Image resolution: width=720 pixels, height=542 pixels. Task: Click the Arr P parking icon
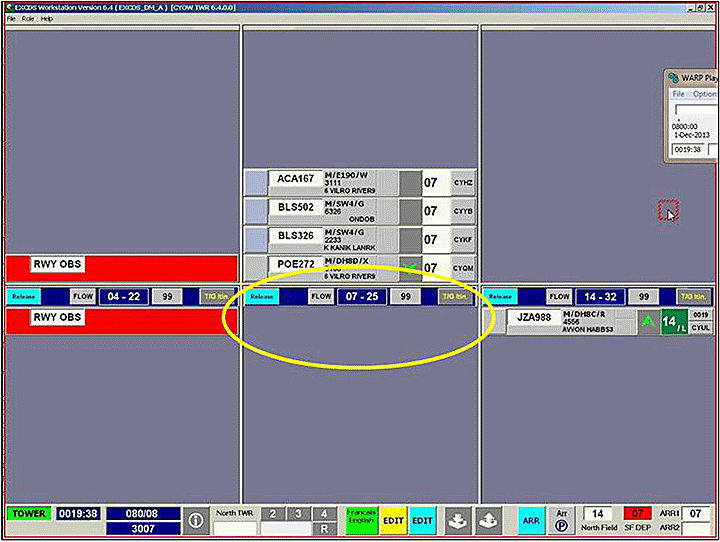[x=562, y=520]
